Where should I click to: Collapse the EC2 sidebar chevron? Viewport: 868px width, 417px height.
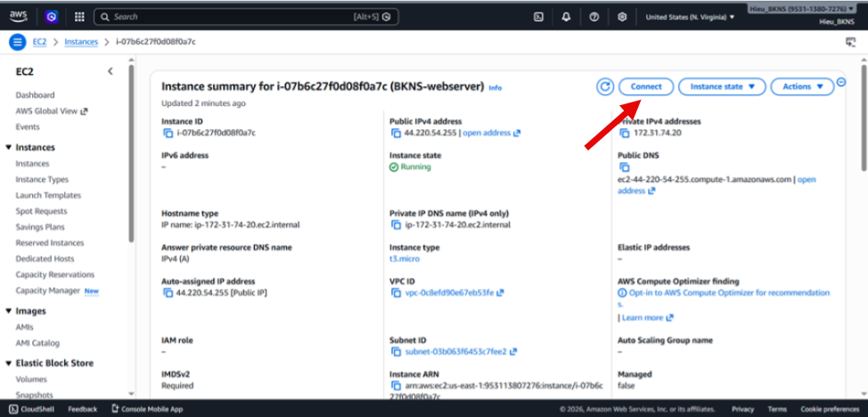tap(111, 71)
